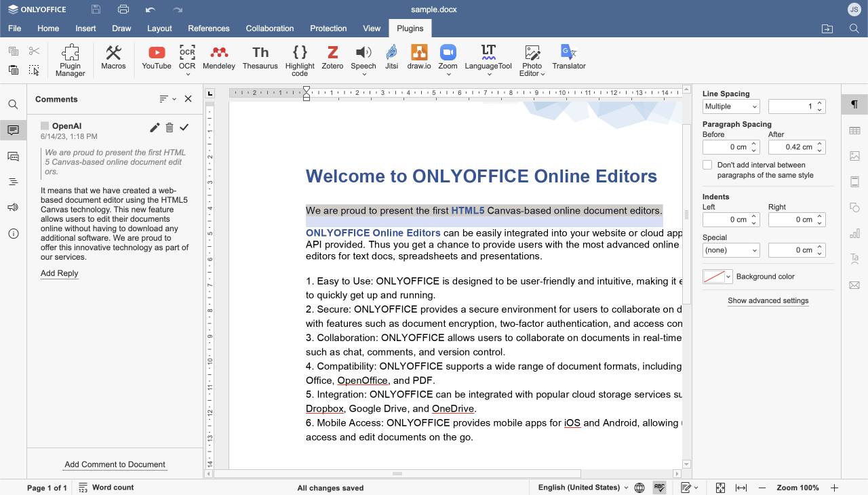Print the document with toolbar icon
Image resolution: width=868 pixels, height=495 pixels.
click(x=123, y=9)
